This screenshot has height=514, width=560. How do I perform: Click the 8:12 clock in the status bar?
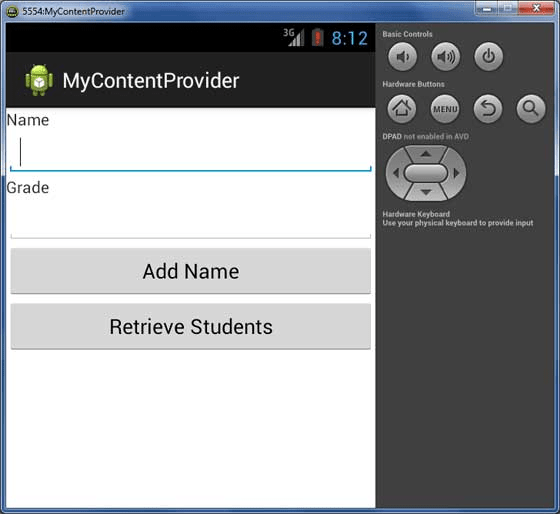[x=349, y=38]
